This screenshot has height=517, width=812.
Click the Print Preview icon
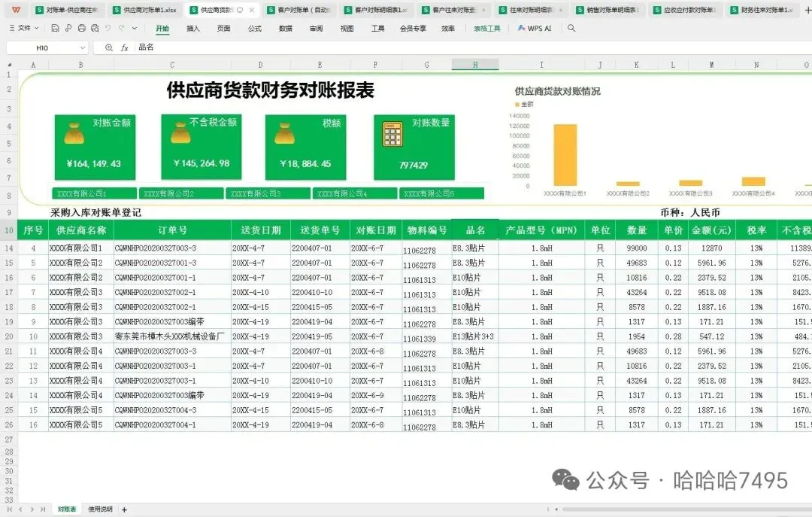95,28
